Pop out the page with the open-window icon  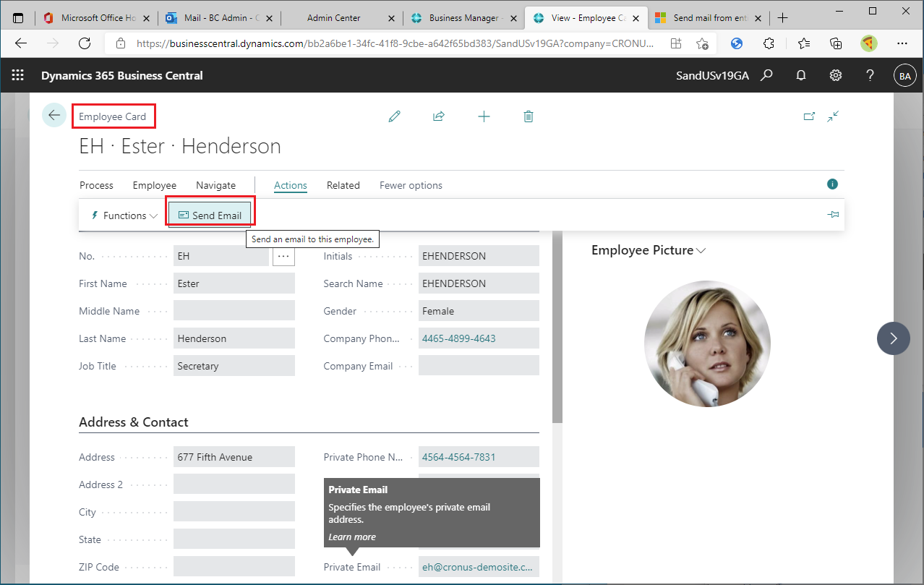809,116
